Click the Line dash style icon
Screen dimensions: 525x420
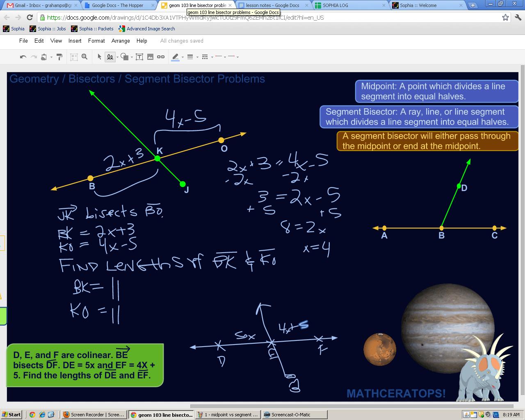(x=205, y=57)
